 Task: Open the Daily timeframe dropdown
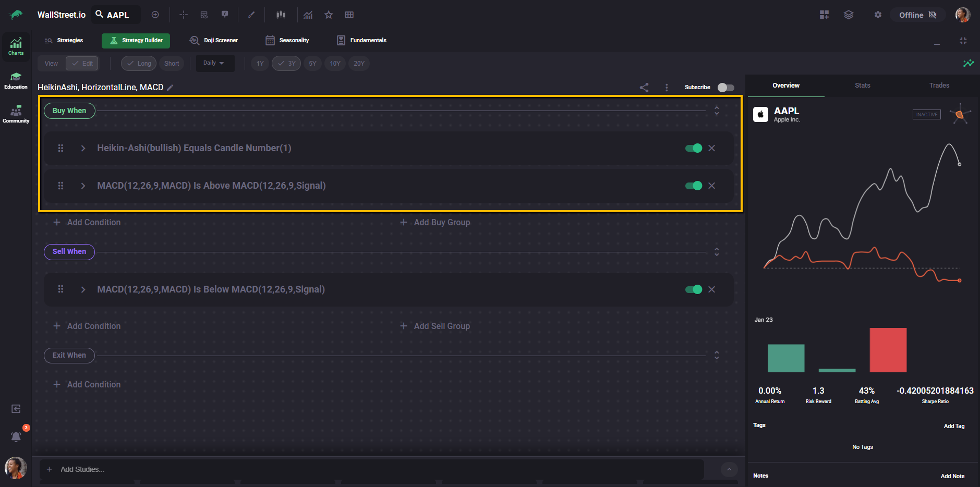click(214, 63)
